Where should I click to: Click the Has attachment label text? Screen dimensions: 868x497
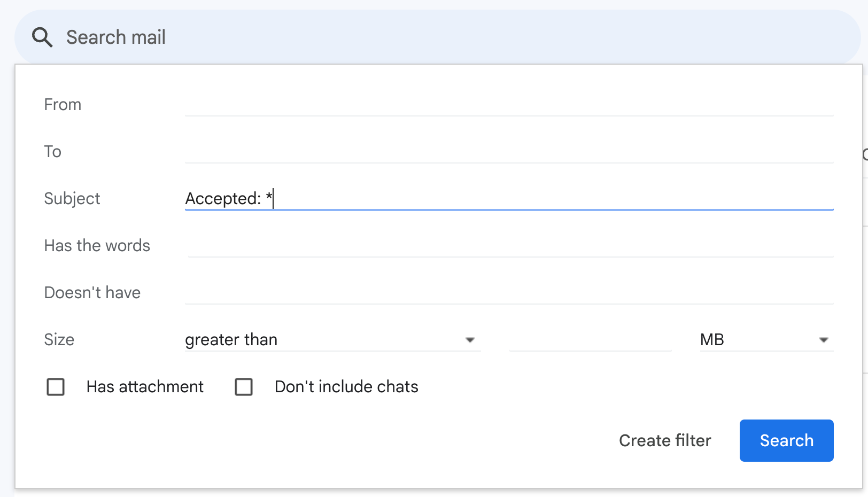(145, 387)
